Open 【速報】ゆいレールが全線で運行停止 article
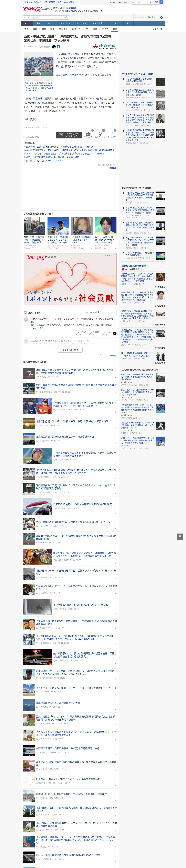This screenshot has height=868, width=186. click(x=76, y=572)
